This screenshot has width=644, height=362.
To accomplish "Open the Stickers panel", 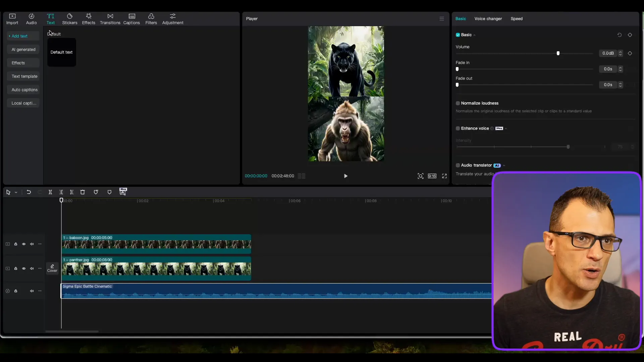I will tap(70, 19).
